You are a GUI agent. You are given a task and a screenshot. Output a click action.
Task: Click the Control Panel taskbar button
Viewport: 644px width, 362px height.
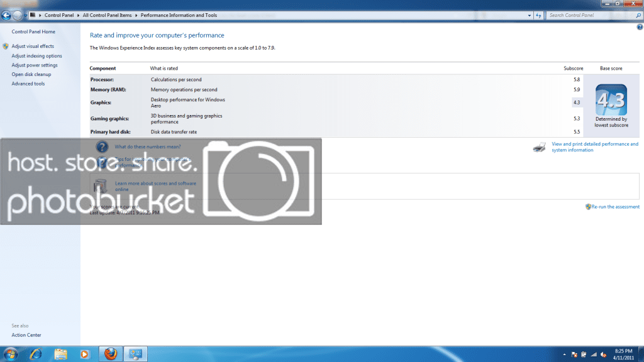(135, 354)
